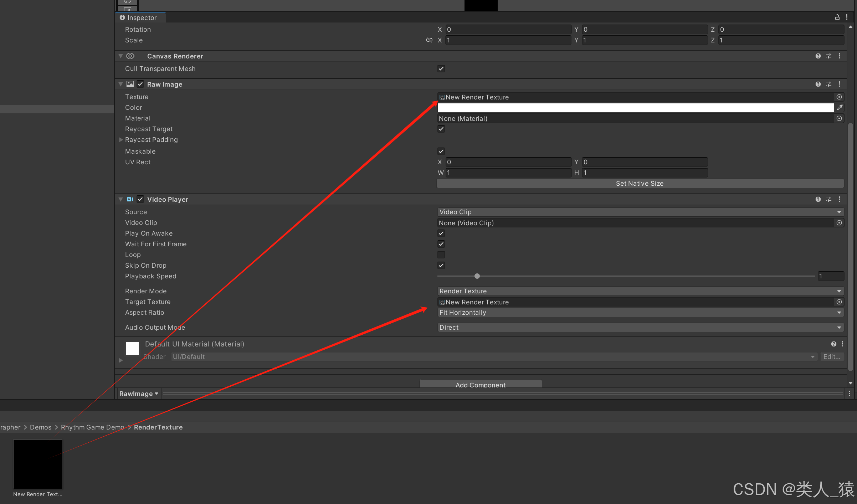The height and width of the screenshot is (504, 857).
Task: Open the Render Mode dropdown
Action: click(640, 291)
